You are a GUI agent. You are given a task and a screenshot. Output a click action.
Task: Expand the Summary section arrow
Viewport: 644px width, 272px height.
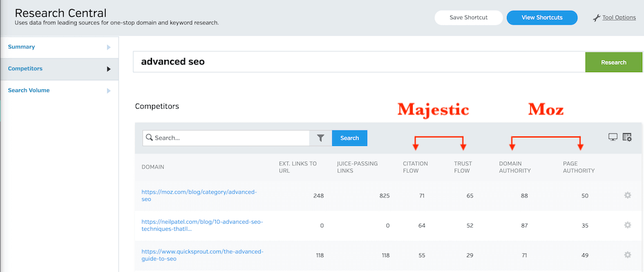coord(109,47)
